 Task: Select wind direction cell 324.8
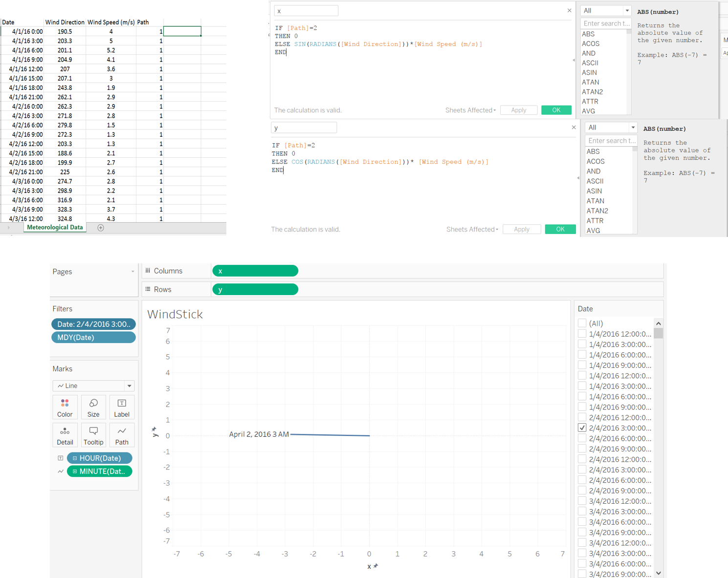pyautogui.click(x=65, y=219)
